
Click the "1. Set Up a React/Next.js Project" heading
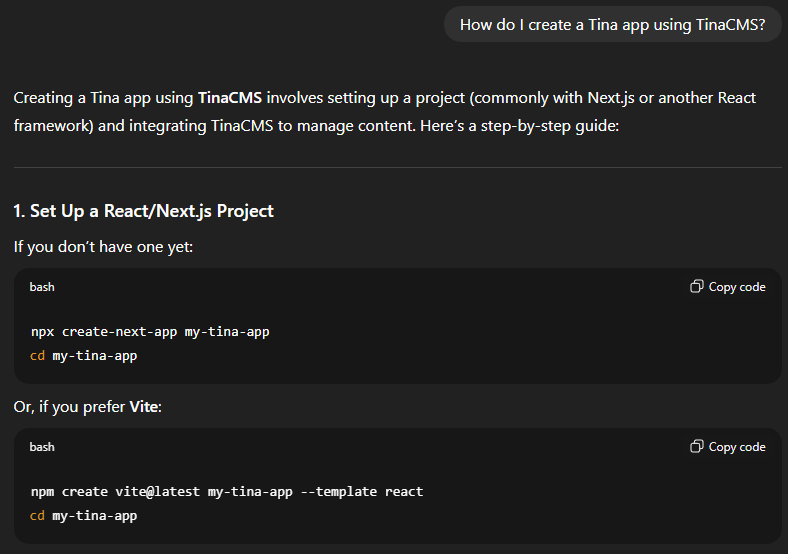(x=143, y=211)
